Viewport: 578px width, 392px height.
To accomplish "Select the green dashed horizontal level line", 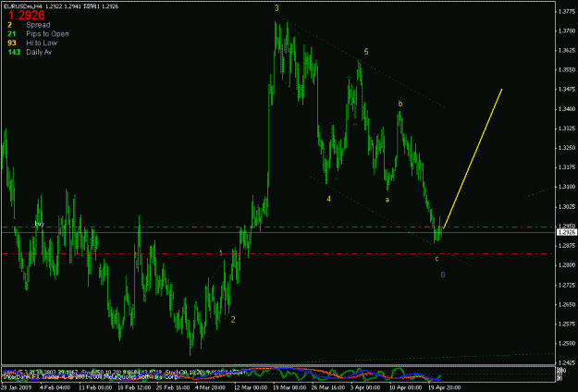I will pyautogui.click(x=277, y=227).
